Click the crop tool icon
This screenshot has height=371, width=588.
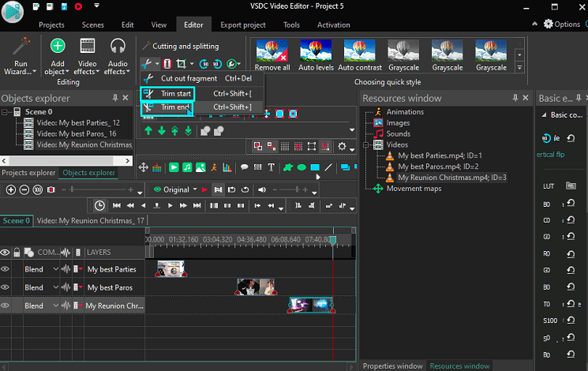(x=181, y=64)
